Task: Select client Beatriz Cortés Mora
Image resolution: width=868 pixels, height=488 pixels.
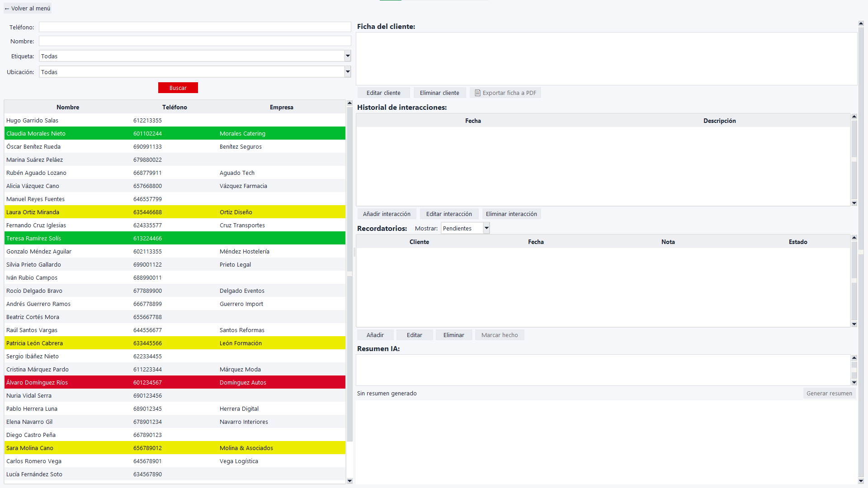Action: 175,317
